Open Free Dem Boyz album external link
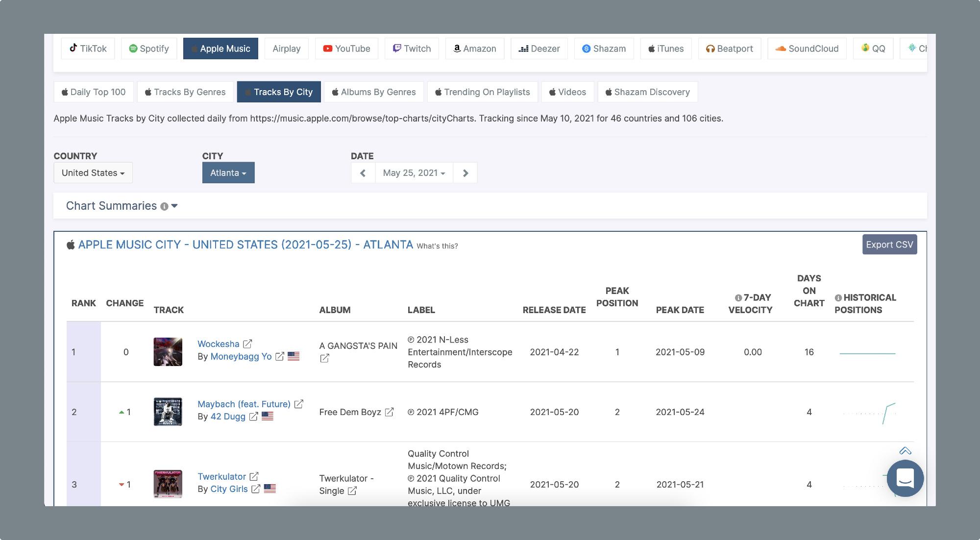The height and width of the screenshot is (540, 980). [389, 412]
